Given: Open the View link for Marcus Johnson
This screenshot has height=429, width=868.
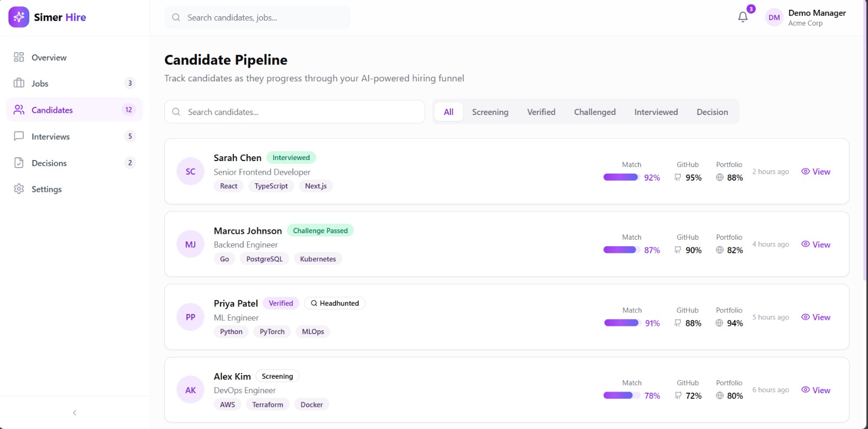Looking at the screenshot, I should (816, 245).
